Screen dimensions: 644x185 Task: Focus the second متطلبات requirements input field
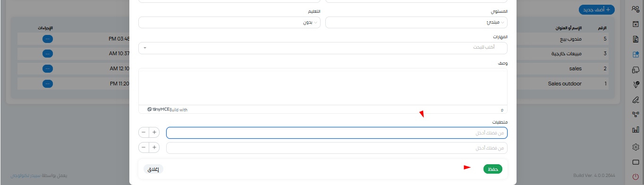337,148
